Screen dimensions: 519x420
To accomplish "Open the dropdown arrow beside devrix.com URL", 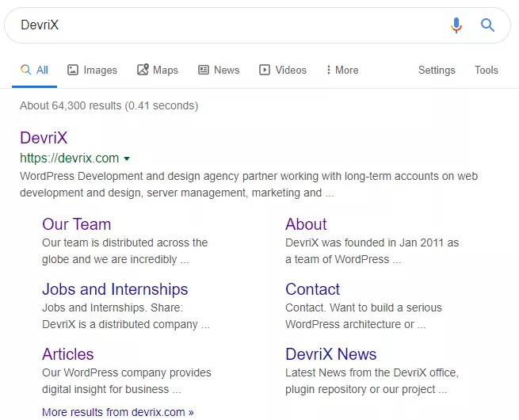I will click(127, 158).
